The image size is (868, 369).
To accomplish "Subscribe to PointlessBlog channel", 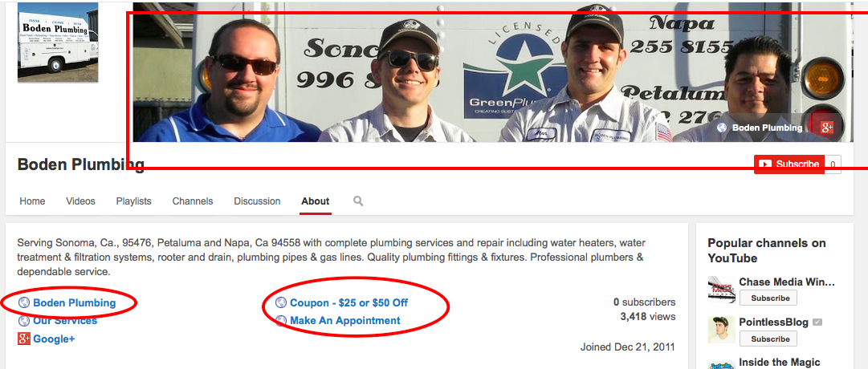I will point(768,339).
